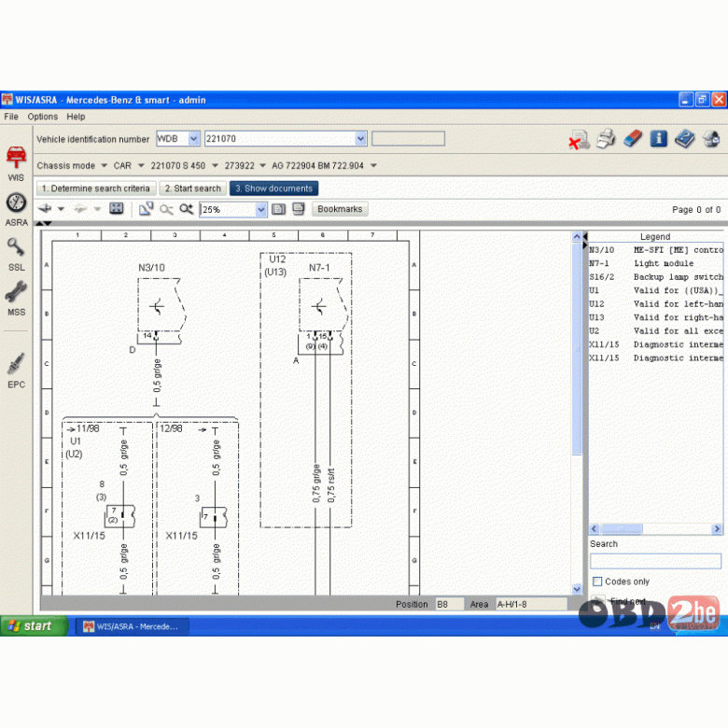Select the Show documents step
Screen dimensions: 728x728
(273, 189)
